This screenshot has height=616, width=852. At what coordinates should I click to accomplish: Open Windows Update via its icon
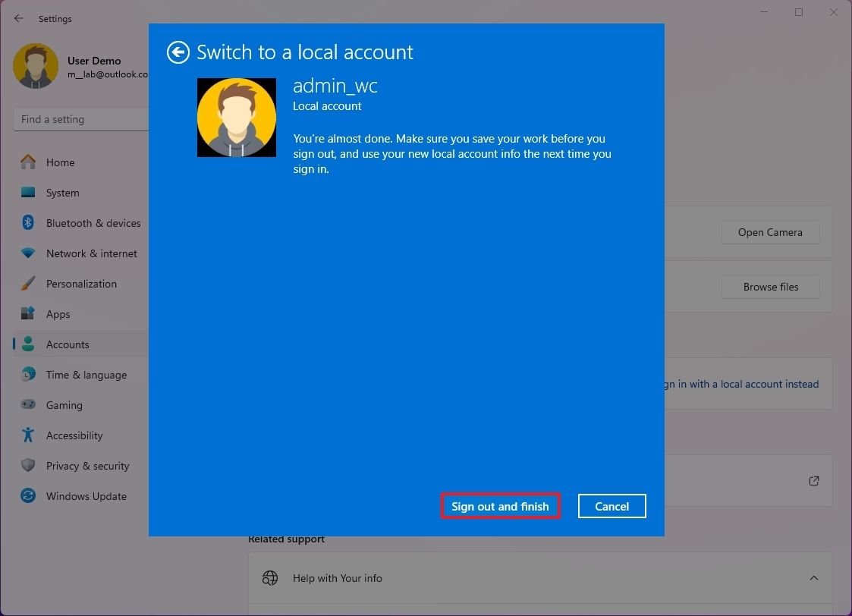[x=27, y=496]
